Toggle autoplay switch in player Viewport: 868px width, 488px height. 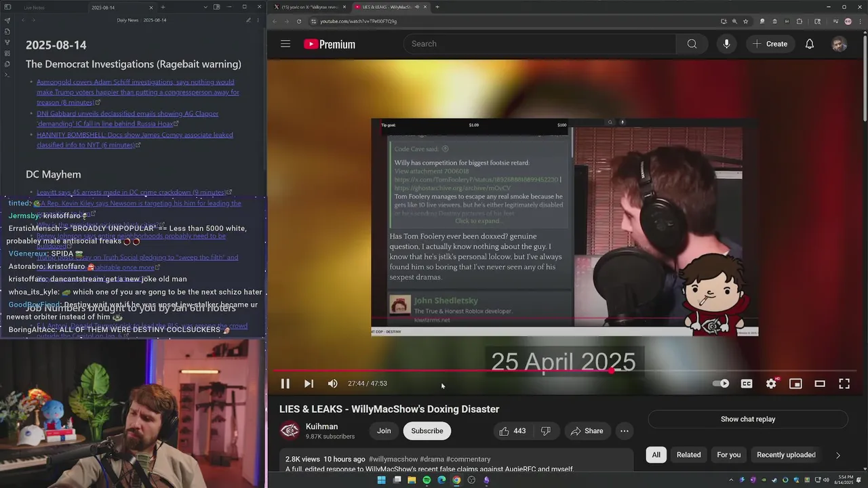coord(721,384)
